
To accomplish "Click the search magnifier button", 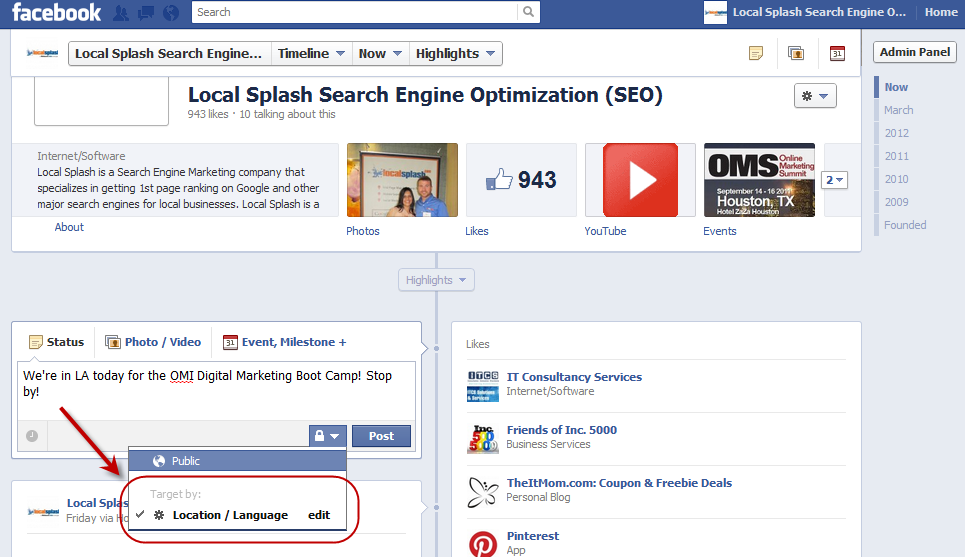I will tap(528, 12).
